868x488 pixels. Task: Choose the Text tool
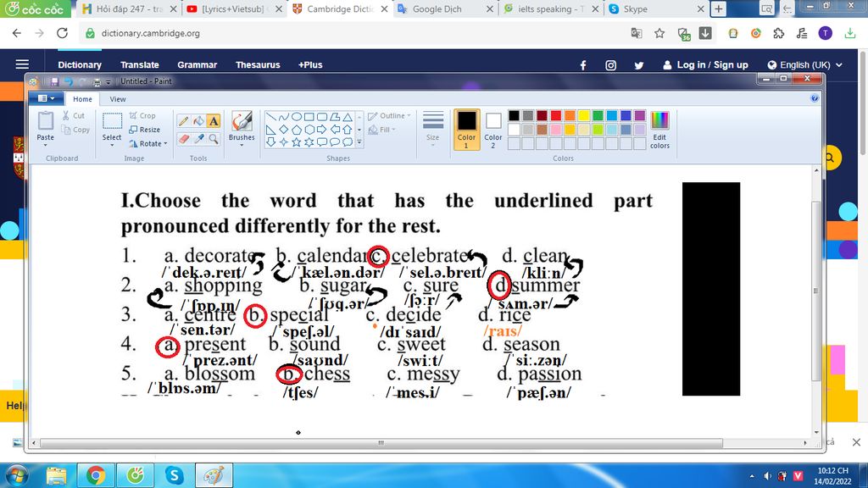click(213, 120)
